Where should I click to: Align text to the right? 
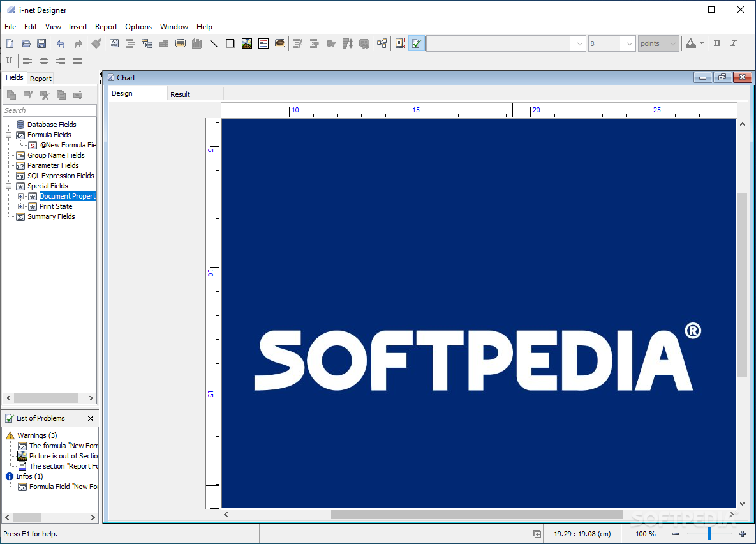[60, 60]
